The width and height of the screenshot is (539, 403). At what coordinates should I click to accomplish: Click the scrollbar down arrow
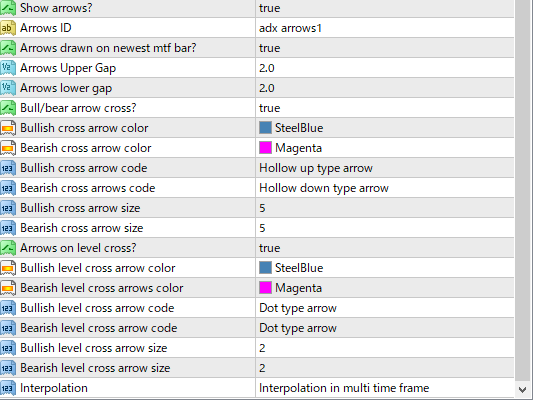coord(522,390)
